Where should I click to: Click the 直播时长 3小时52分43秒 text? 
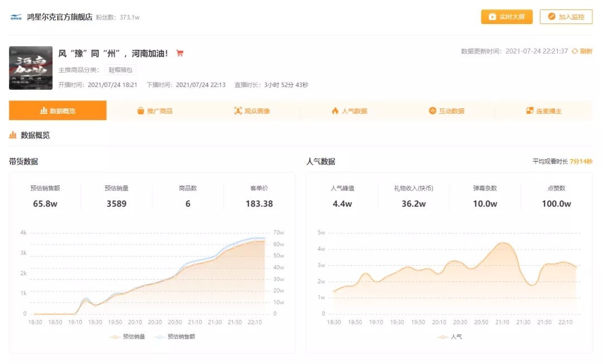point(271,84)
